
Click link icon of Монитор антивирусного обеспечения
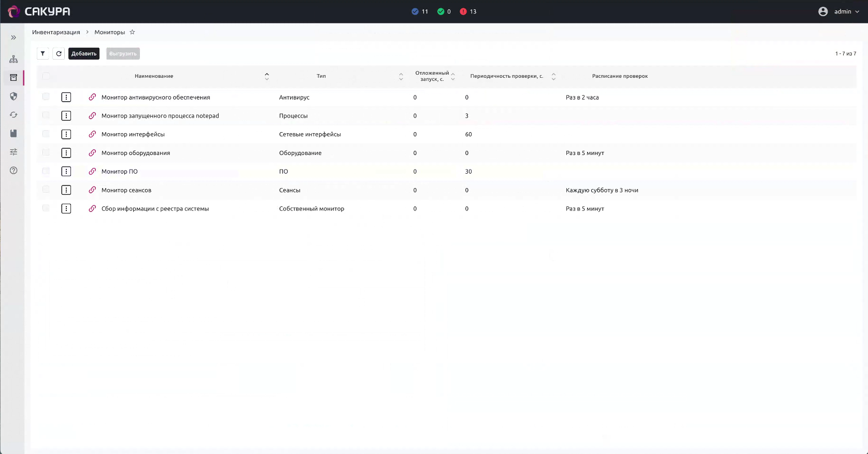[x=92, y=97]
